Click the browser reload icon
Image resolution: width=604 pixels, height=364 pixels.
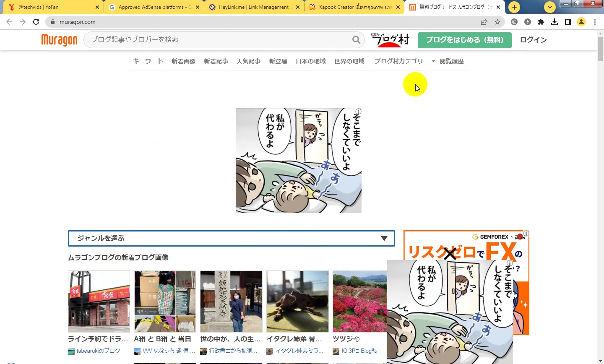36,22
